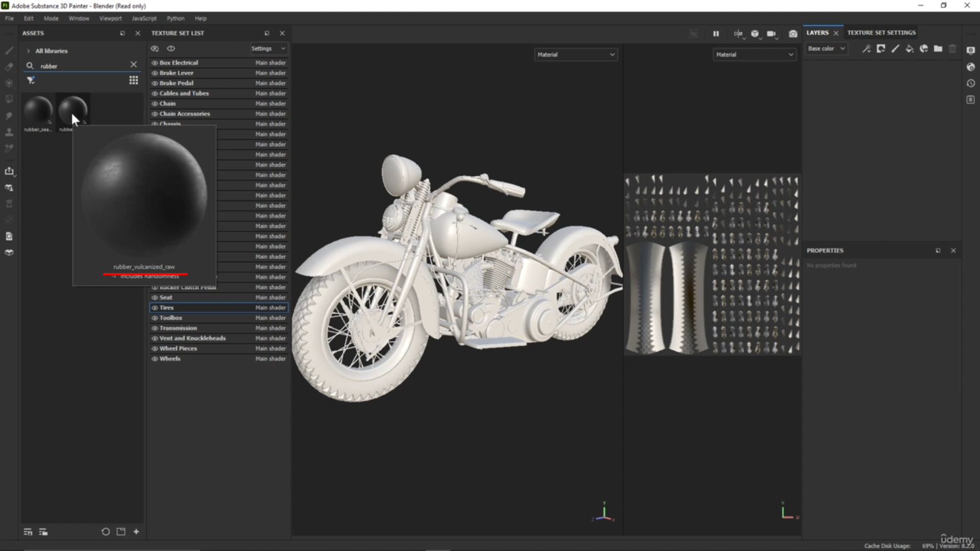This screenshot has width=980, height=551.
Task: Click the camera screenshot icon in viewport toolbar
Action: click(793, 34)
